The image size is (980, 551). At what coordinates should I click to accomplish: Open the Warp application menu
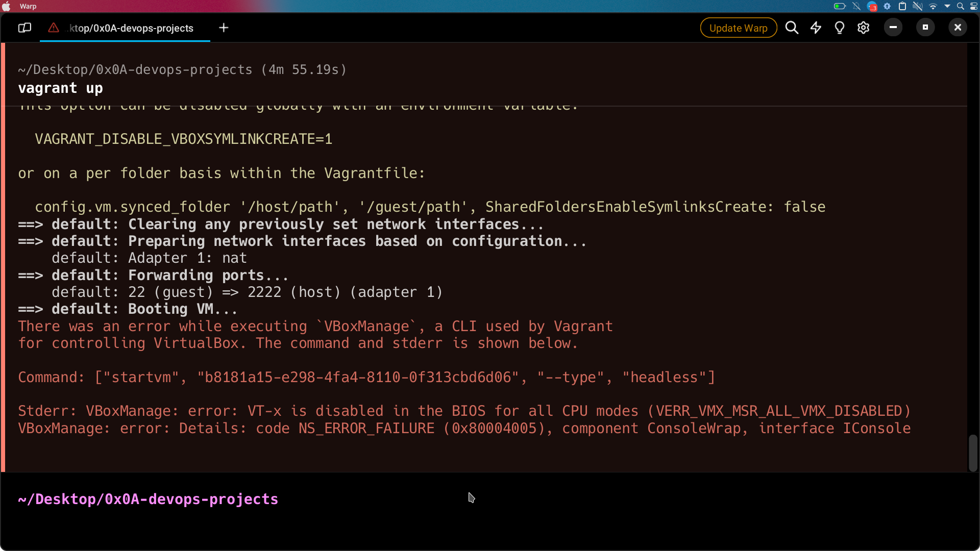[28, 6]
